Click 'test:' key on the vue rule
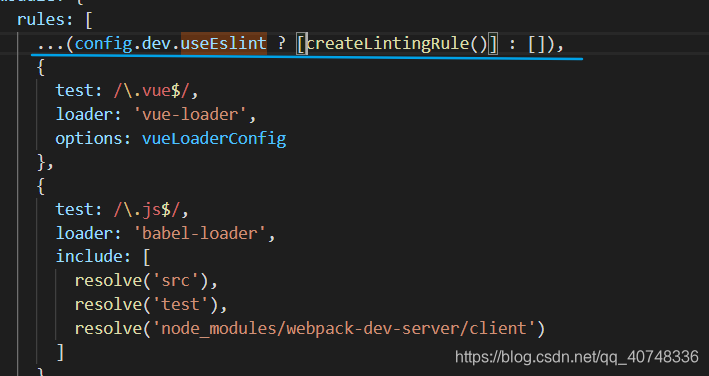The height and width of the screenshot is (376, 709). [x=79, y=91]
